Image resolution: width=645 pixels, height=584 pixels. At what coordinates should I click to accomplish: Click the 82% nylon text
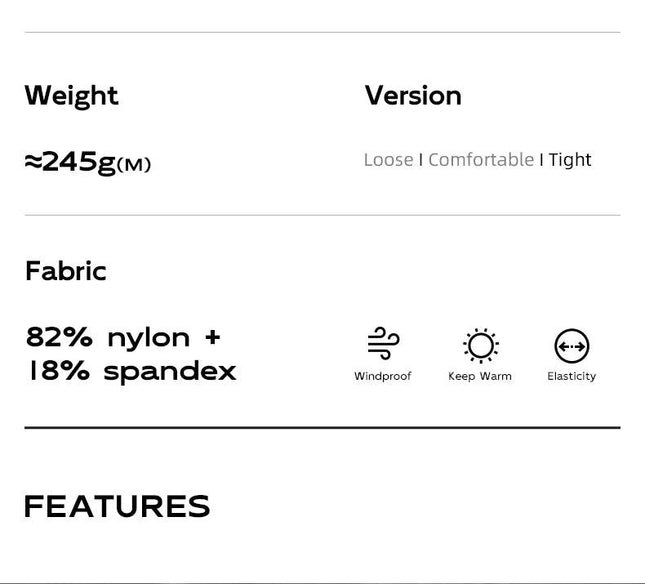click(x=108, y=338)
